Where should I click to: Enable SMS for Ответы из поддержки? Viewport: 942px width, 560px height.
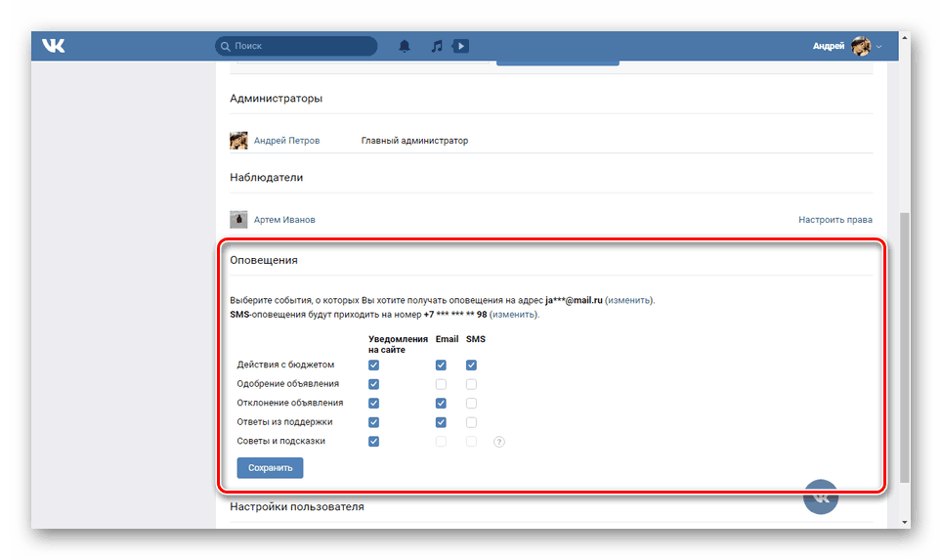[x=472, y=422]
